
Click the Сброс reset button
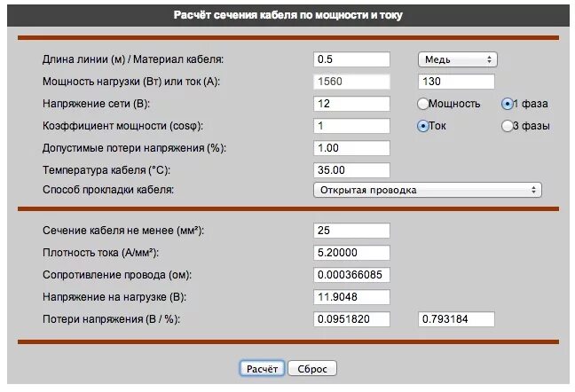[x=312, y=369]
